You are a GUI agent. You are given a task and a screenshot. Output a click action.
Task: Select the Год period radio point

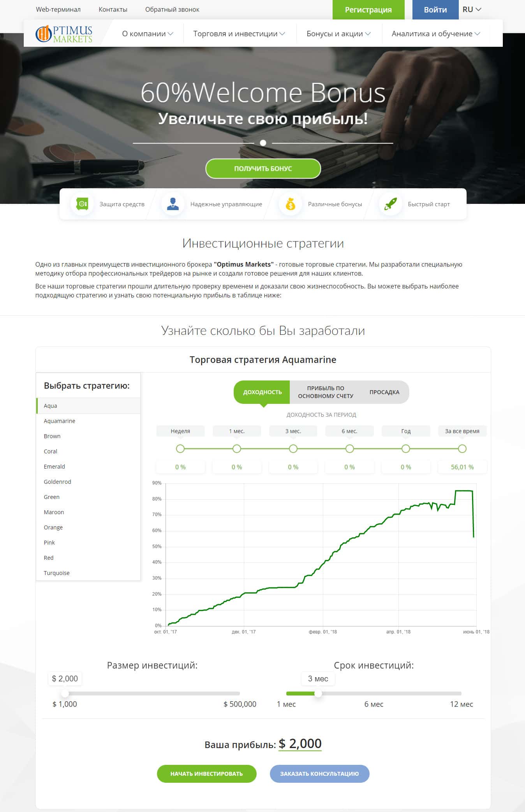tap(406, 449)
